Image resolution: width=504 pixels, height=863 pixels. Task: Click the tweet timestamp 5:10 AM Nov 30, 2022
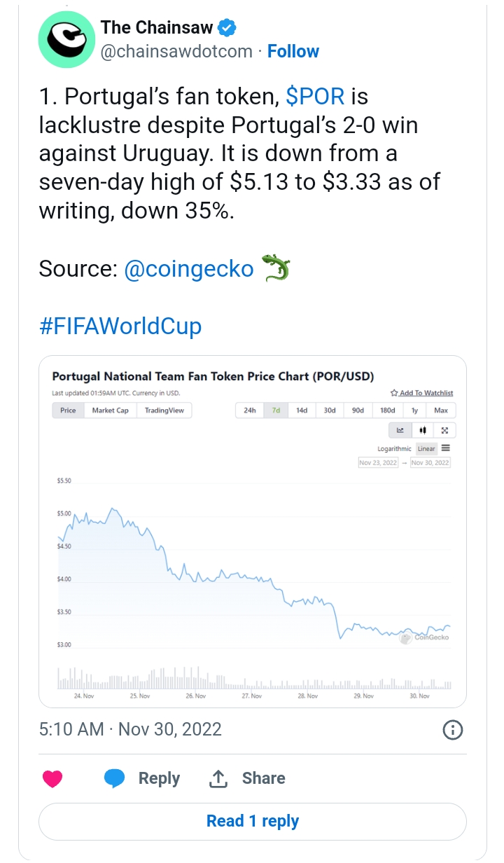(x=130, y=729)
